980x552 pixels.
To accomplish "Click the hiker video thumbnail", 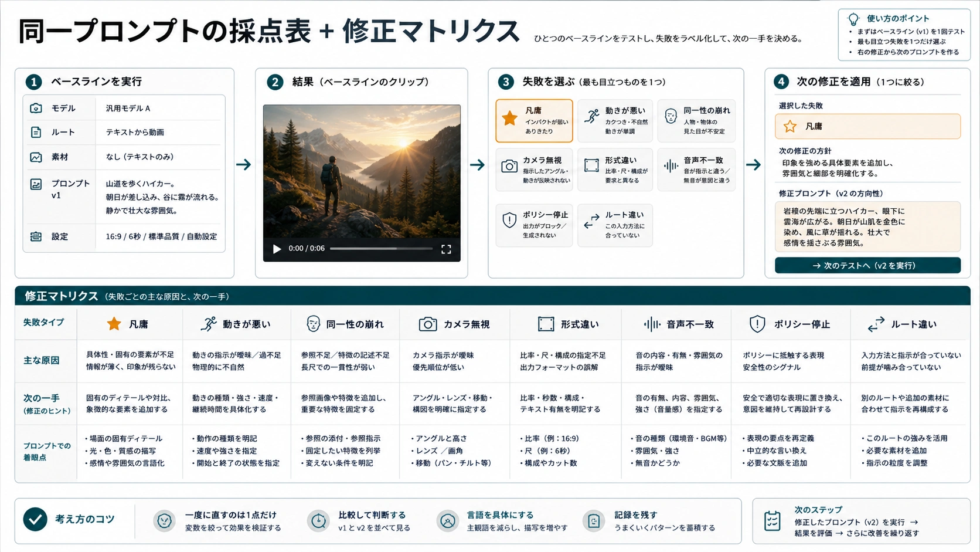I will tap(362, 171).
